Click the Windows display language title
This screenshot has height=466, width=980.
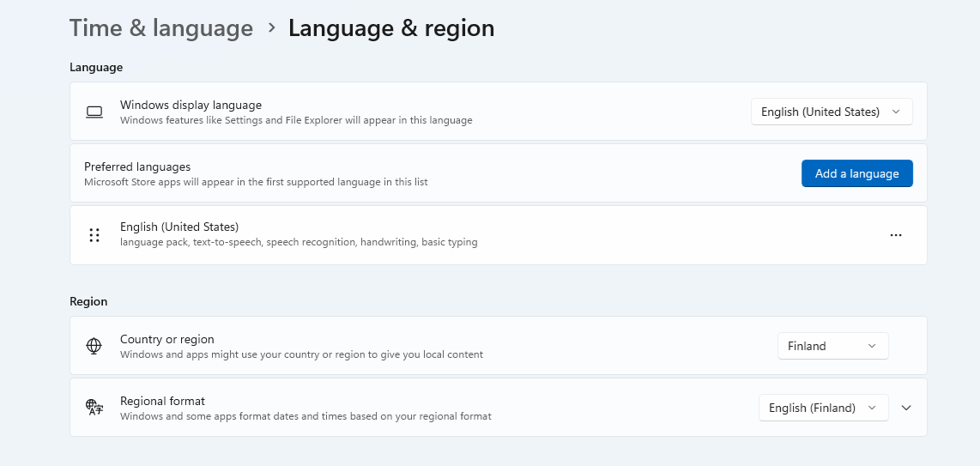pyautogui.click(x=191, y=105)
